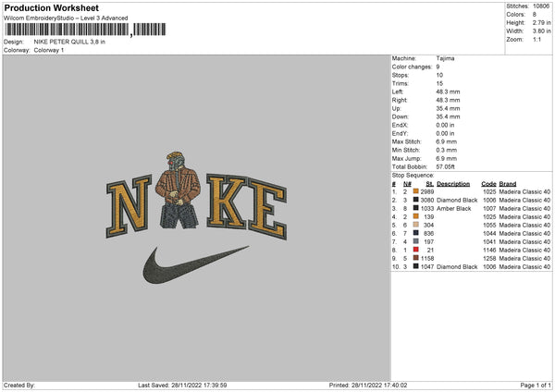Click the 'Max Jump:' label
555x392 pixels.
point(406,158)
